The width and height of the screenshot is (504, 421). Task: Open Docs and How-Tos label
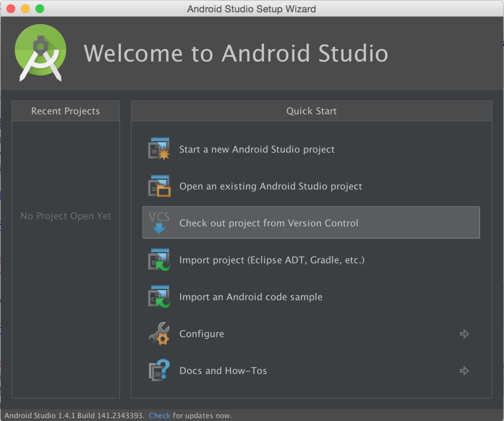point(223,371)
